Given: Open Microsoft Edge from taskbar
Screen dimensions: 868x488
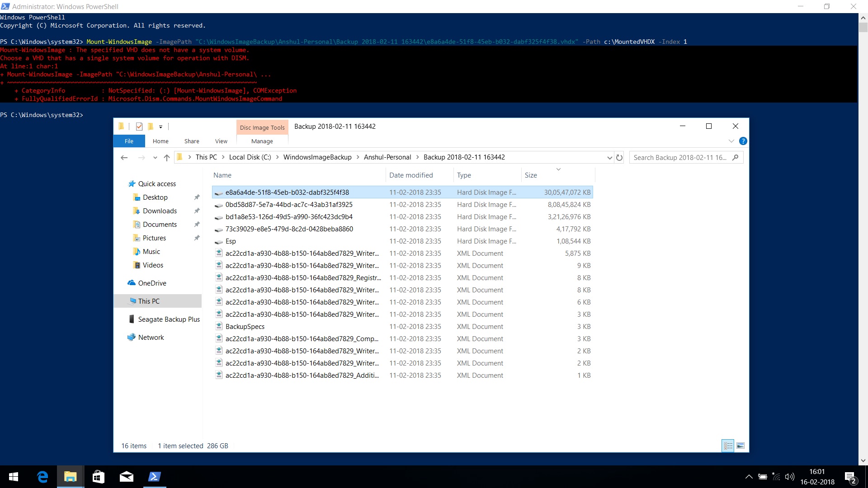Looking at the screenshot, I should 42,477.
